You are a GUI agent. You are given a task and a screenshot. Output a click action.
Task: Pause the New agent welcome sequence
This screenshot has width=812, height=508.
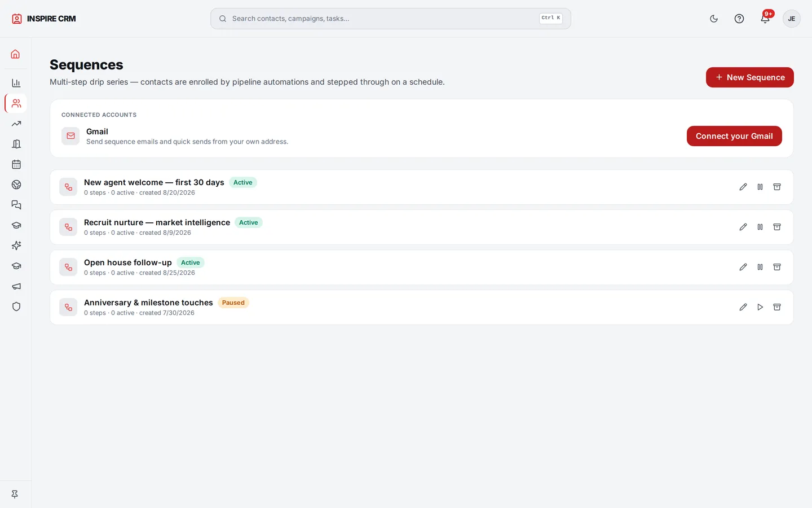coord(760,187)
